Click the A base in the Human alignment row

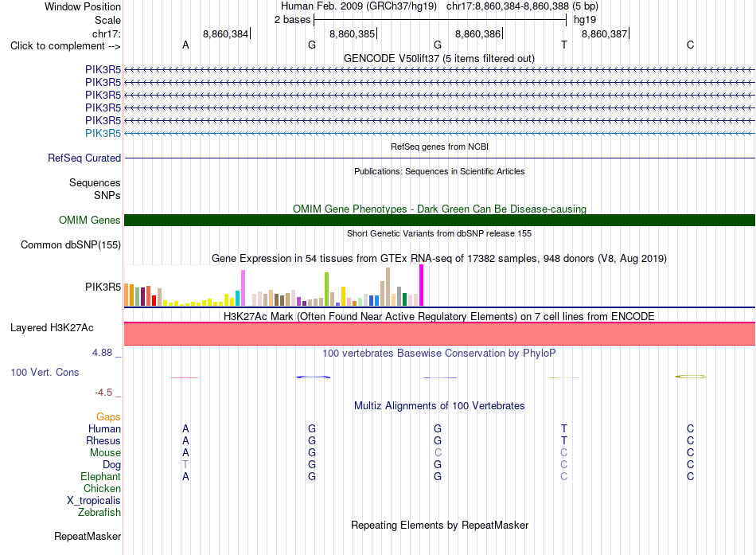pos(185,428)
